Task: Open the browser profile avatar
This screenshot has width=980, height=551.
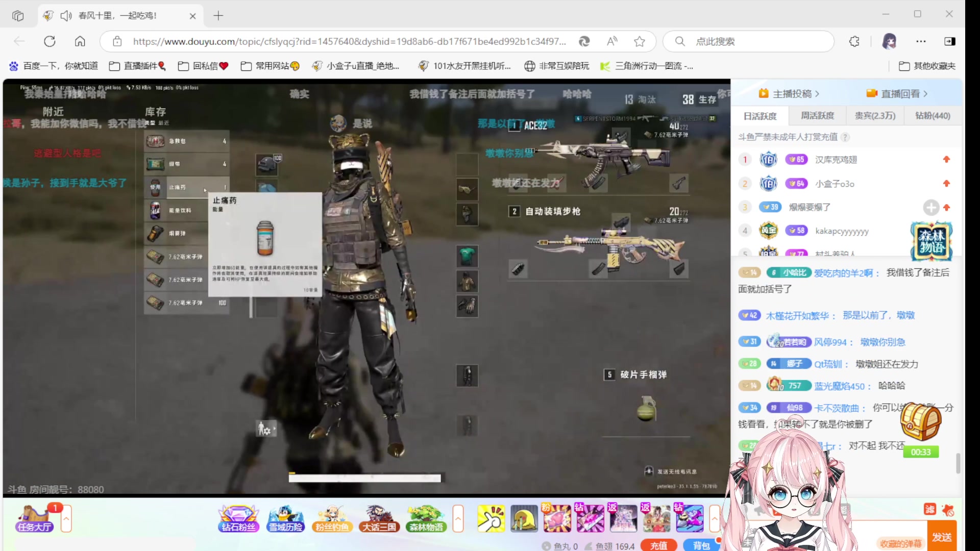Action: point(889,41)
